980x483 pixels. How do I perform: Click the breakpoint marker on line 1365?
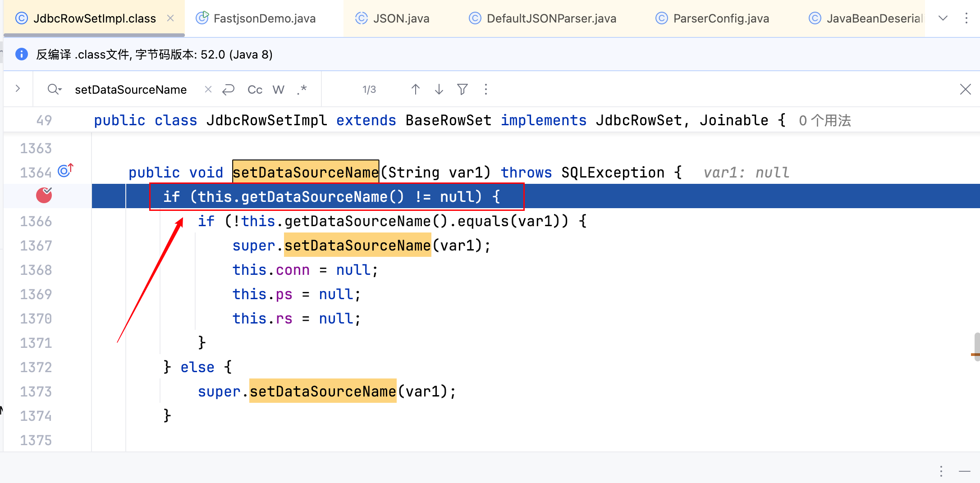pyautogui.click(x=44, y=196)
